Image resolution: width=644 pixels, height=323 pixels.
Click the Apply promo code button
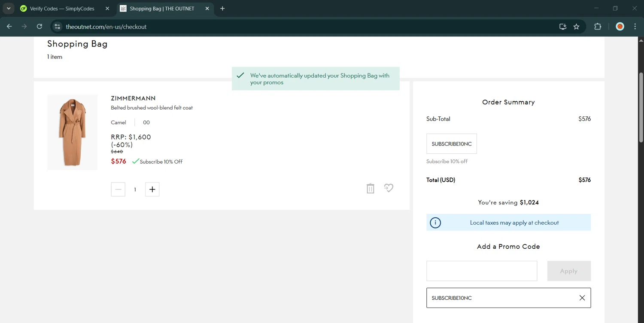point(569,271)
